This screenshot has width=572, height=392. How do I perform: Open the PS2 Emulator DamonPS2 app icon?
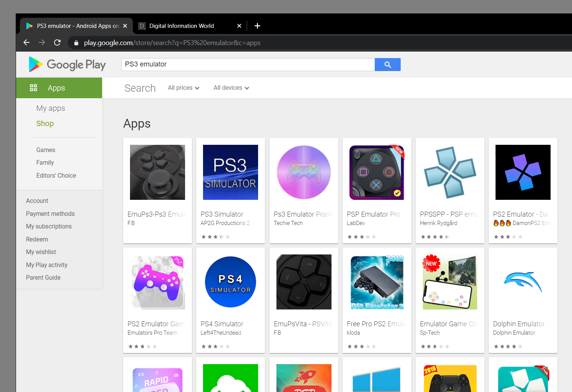(523, 172)
